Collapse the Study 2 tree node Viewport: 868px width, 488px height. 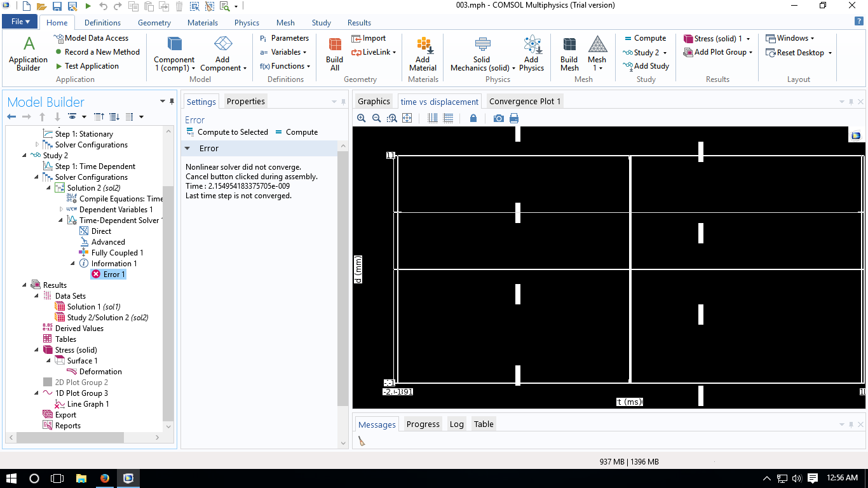coord(25,156)
